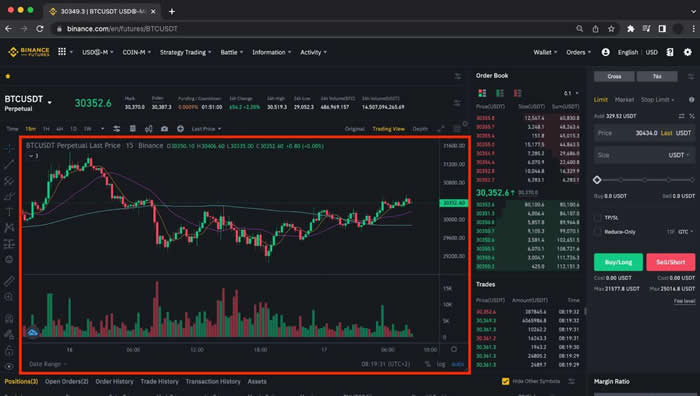
Task: Toggle log scale on chart
Action: pos(441,364)
